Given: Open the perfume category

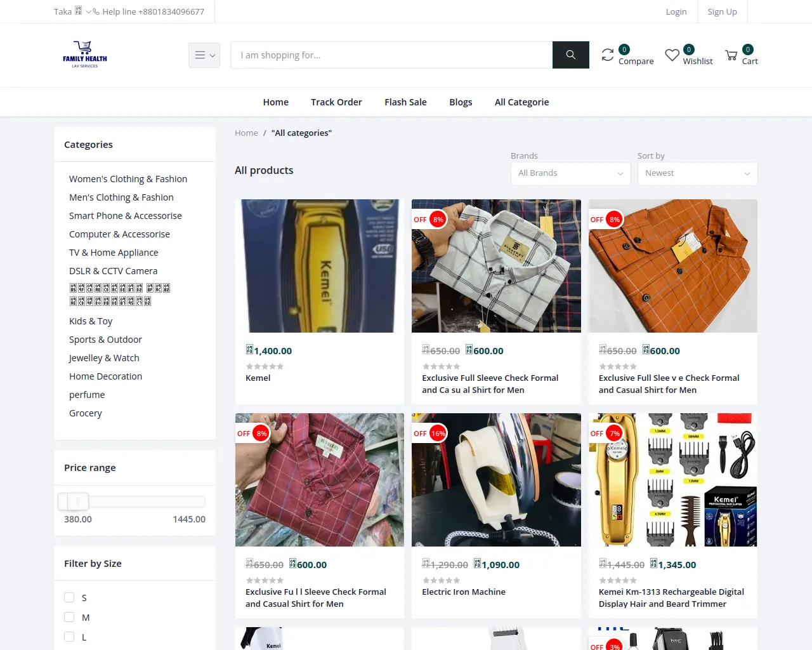Looking at the screenshot, I should [x=87, y=395].
